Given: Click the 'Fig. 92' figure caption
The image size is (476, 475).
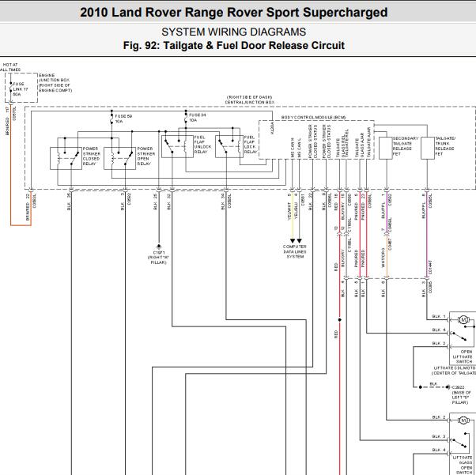Looking at the screenshot, I should tap(233, 46).
